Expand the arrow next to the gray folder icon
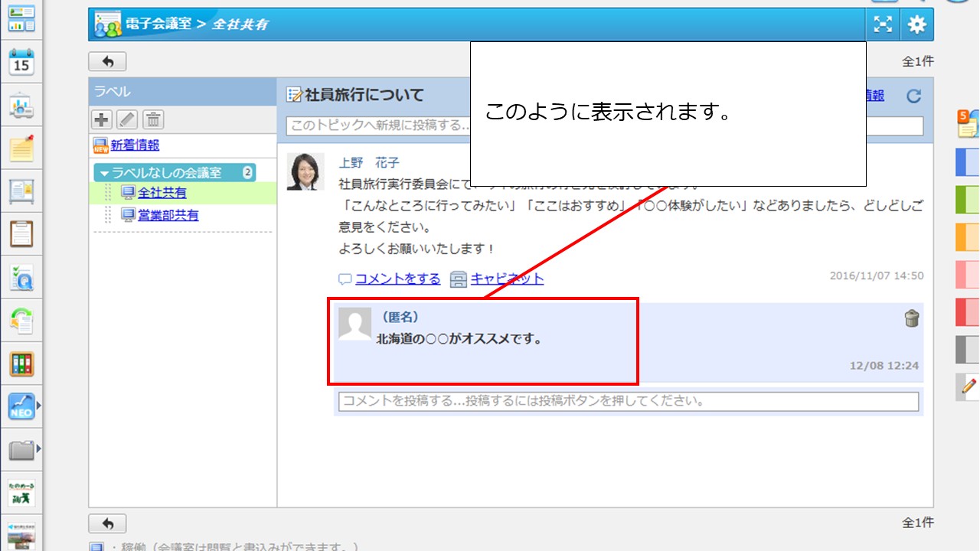Screen dimensions: 980x551 click(38, 448)
